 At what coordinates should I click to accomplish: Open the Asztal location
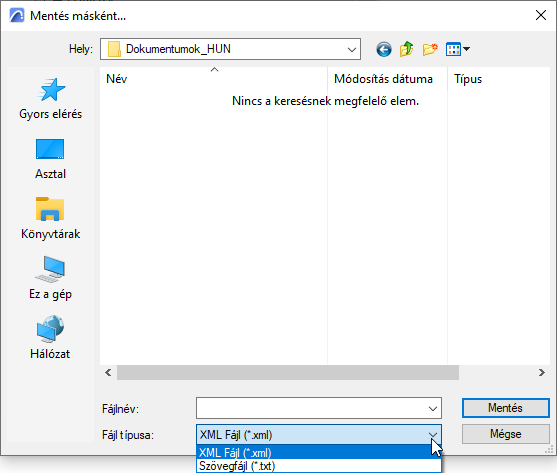(50, 159)
